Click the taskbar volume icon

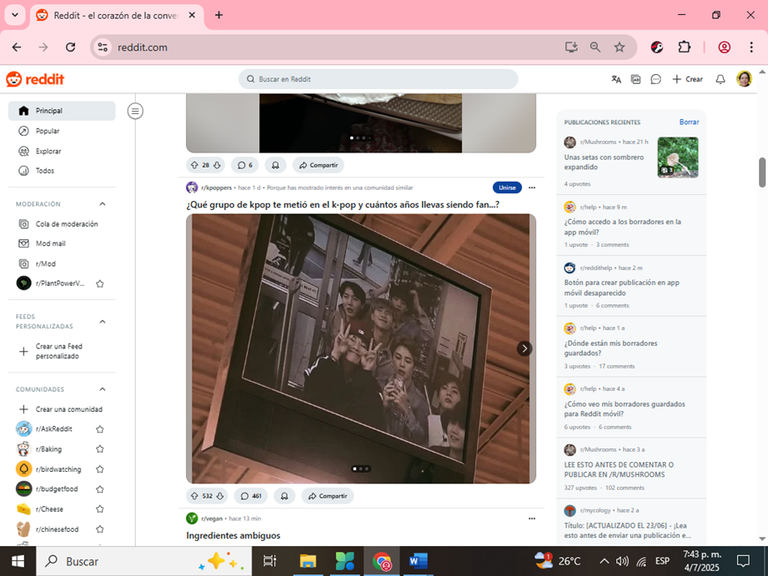(622, 561)
